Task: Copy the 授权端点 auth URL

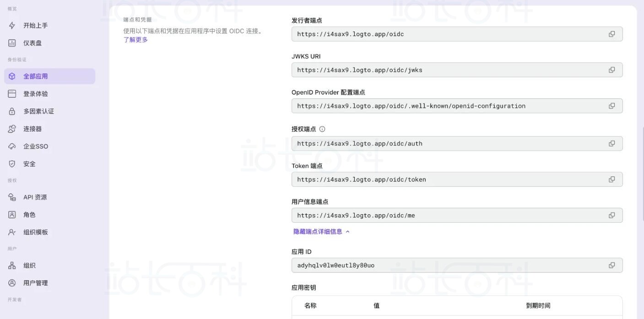Action: tap(612, 144)
